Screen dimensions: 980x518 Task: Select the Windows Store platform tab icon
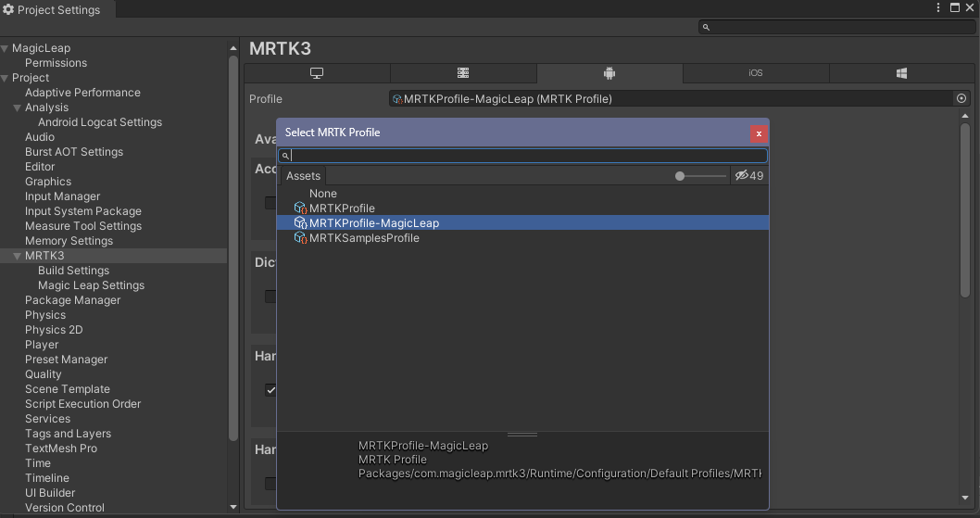coord(901,73)
